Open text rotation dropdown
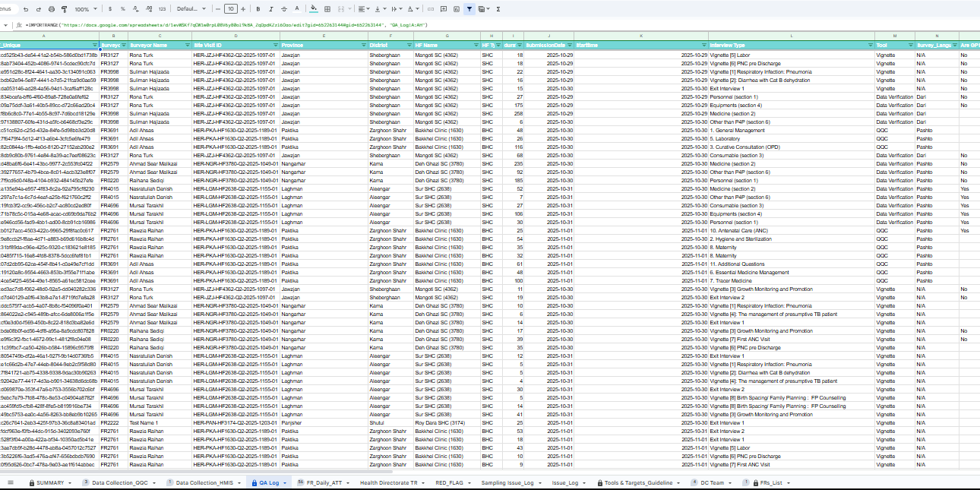The height and width of the screenshot is (490, 980). 413,9
